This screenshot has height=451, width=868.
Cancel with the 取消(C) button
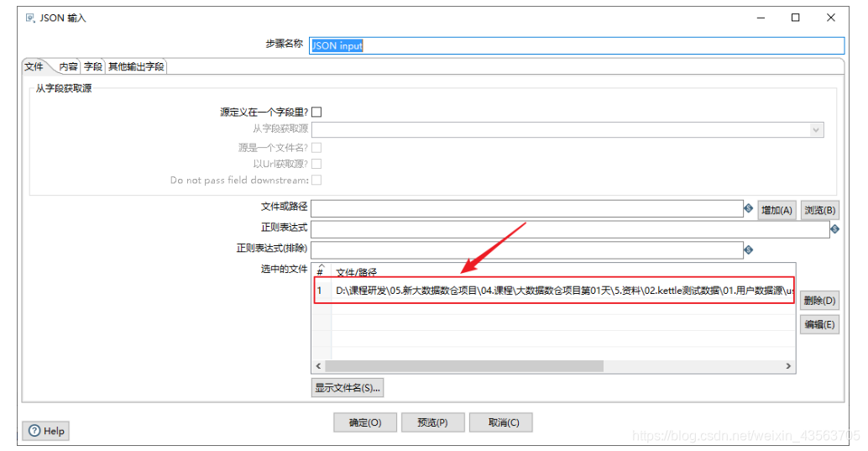tap(501, 422)
